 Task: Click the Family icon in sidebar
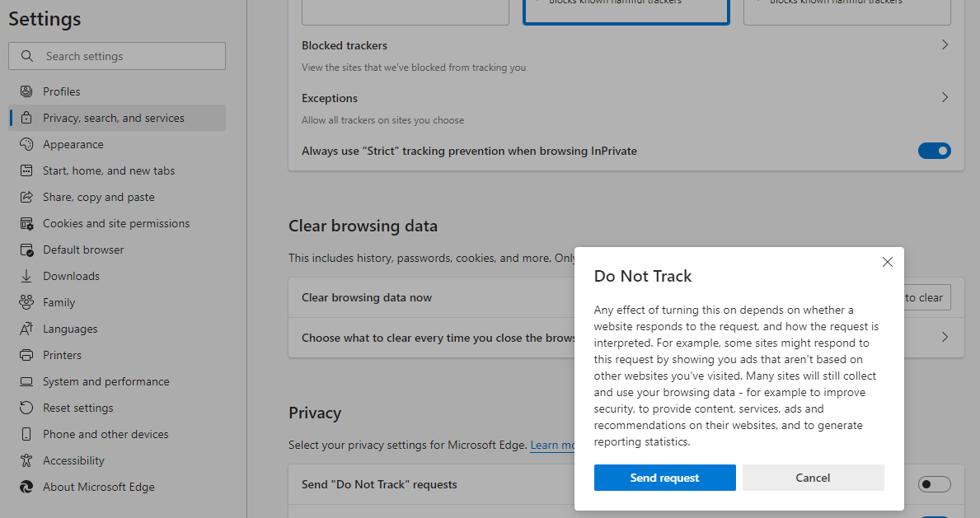[x=26, y=302]
